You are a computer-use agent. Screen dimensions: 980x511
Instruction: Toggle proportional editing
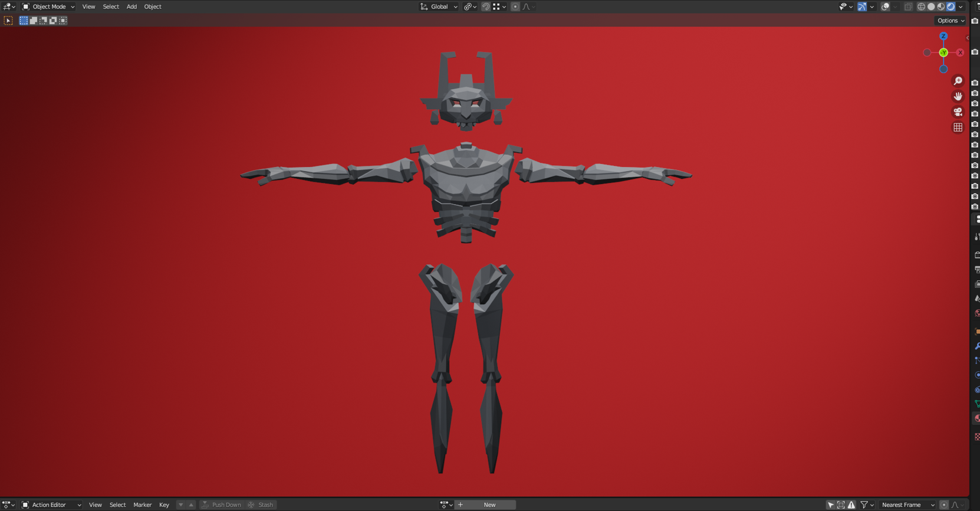pos(515,6)
